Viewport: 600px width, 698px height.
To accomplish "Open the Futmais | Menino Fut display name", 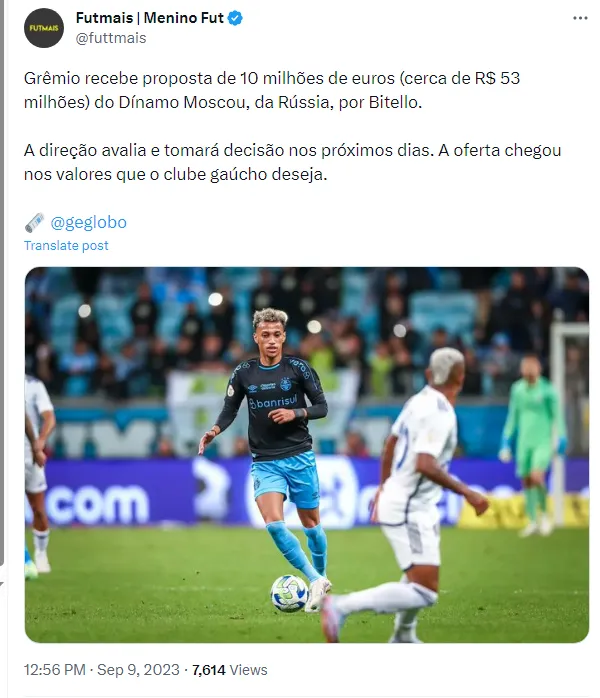I will [150, 18].
